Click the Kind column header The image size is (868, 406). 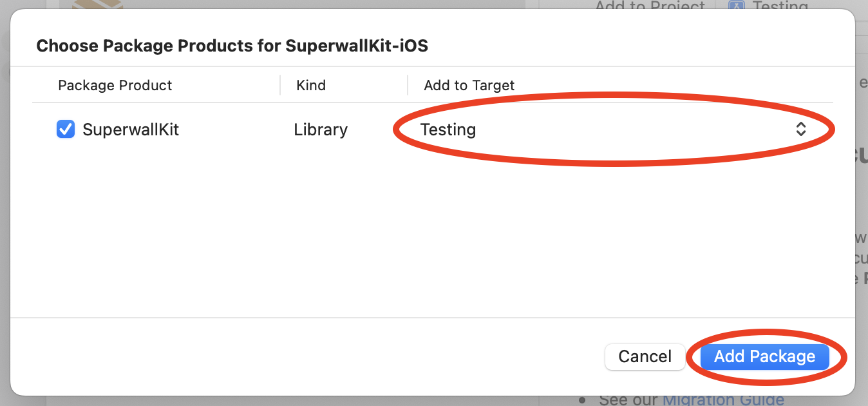click(x=311, y=85)
